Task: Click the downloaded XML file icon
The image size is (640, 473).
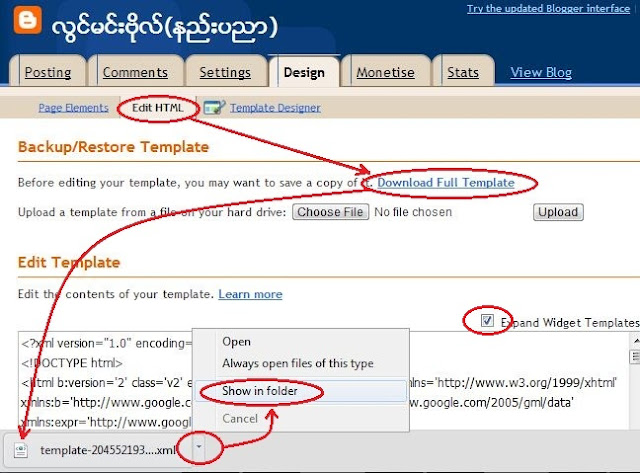Action: coord(21,450)
